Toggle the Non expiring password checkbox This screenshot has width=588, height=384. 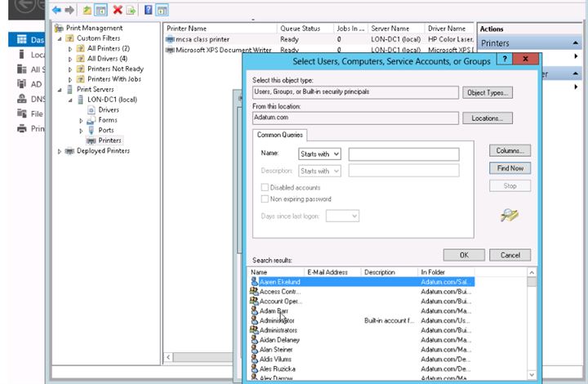pyautogui.click(x=265, y=199)
